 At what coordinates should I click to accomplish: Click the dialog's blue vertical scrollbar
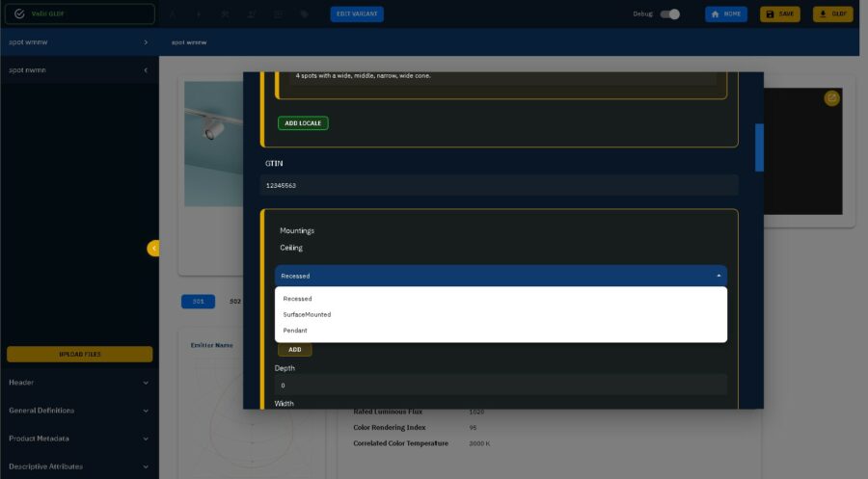(x=759, y=146)
